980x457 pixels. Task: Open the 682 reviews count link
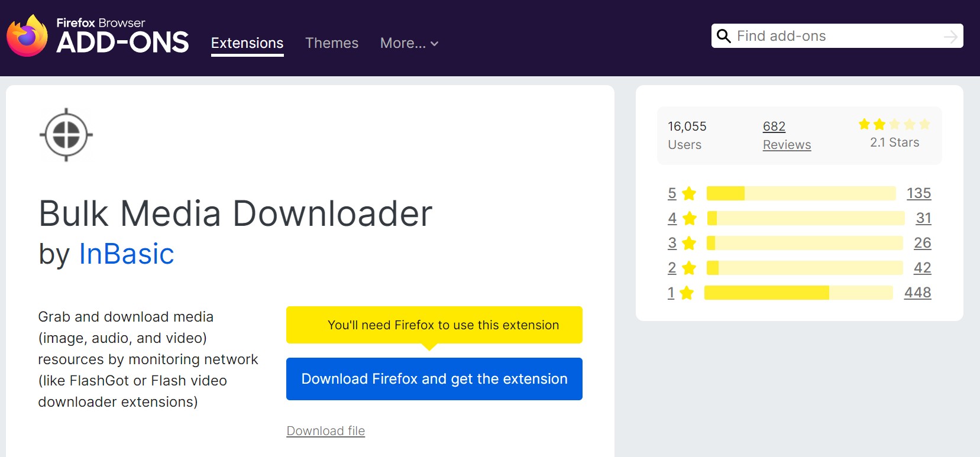tap(774, 127)
